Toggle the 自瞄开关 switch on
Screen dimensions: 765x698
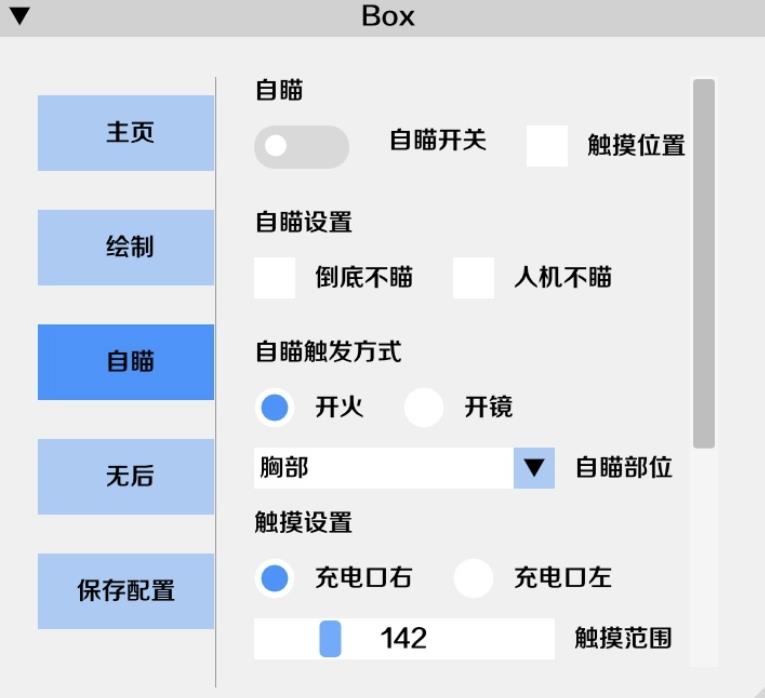tap(302, 146)
